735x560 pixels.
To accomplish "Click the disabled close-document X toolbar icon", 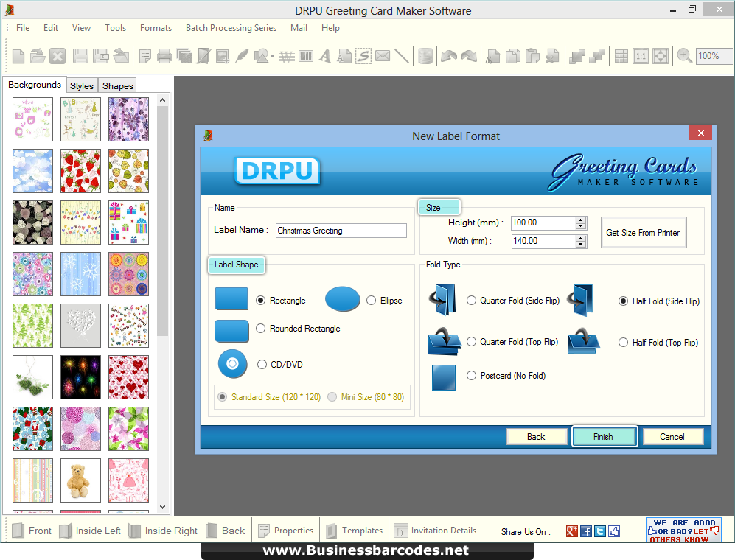I will pos(58,56).
